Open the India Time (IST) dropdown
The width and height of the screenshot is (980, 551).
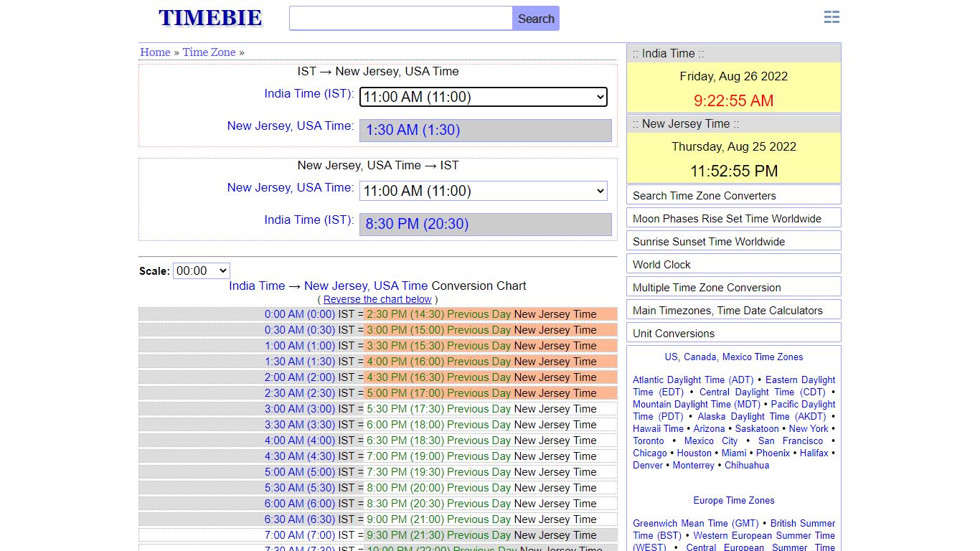tap(484, 97)
